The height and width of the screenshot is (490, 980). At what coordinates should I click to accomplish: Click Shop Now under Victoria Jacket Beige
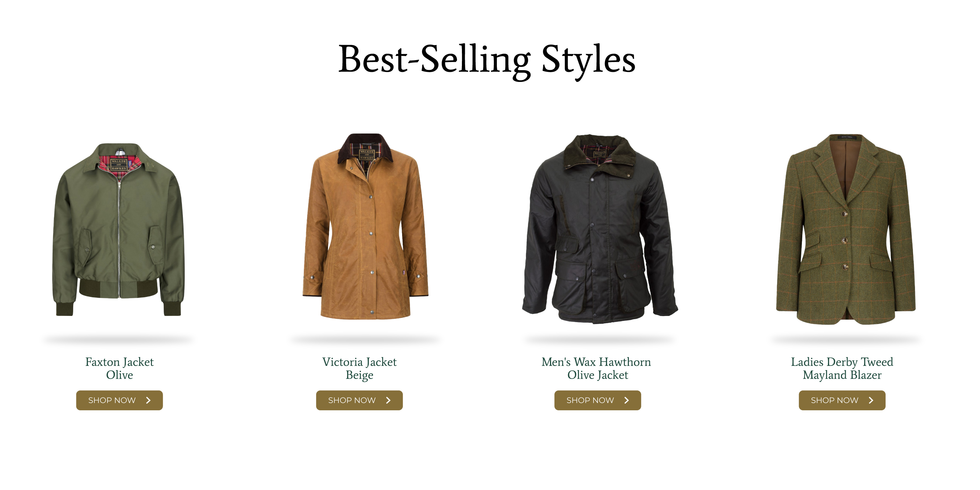click(359, 400)
